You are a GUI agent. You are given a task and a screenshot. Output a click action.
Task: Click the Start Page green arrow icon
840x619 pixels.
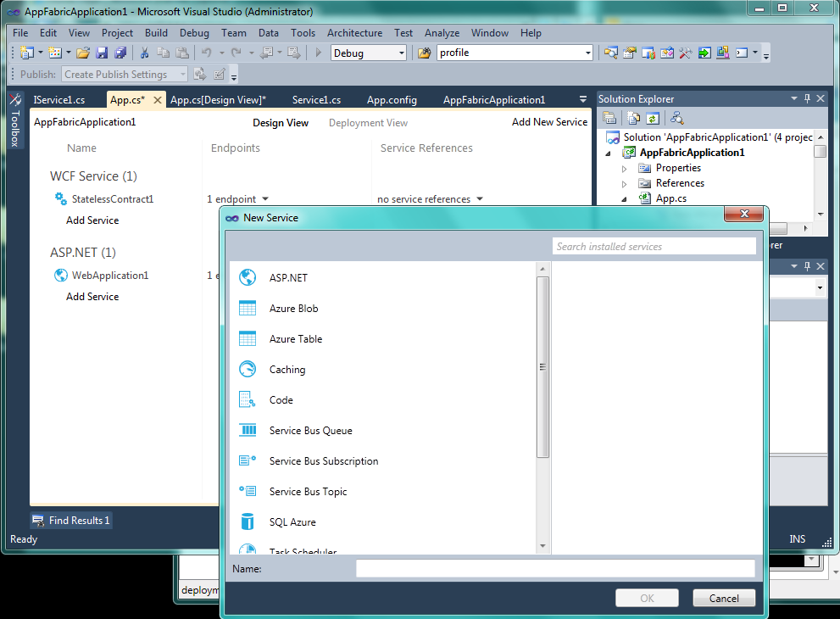point(704,53)
